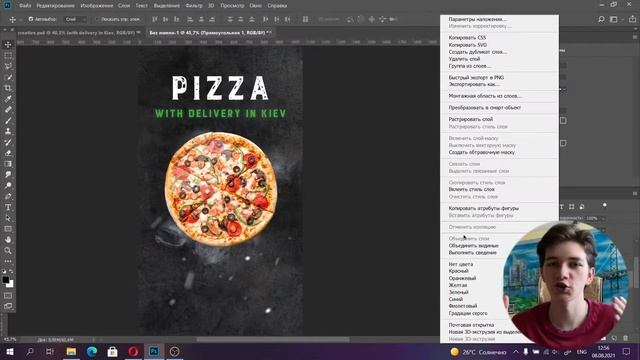Image resolution: width=640 pixels, height=360 pixels.
Task: Select the Path Selection arrow tool
Action: point(8,218)
